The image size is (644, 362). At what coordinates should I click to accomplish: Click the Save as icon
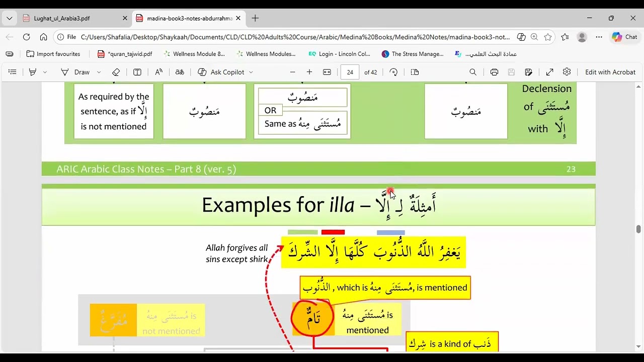[528, 72]
